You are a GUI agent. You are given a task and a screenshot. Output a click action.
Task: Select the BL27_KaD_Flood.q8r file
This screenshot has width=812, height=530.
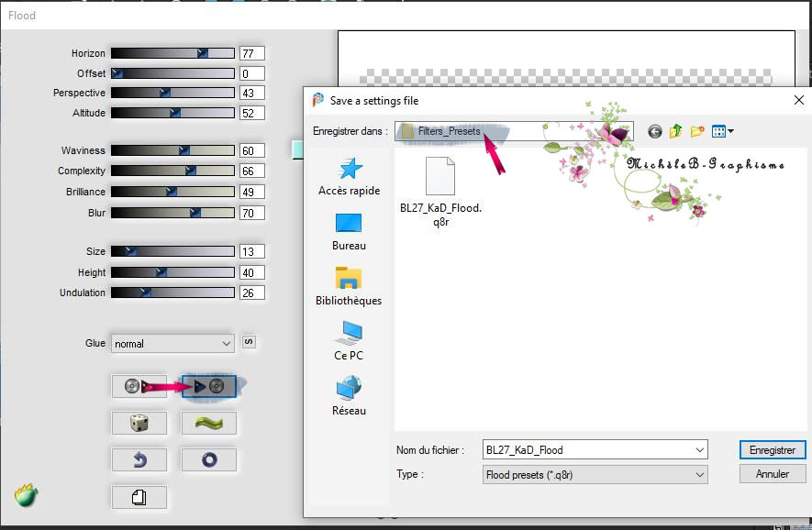(440, 192)
